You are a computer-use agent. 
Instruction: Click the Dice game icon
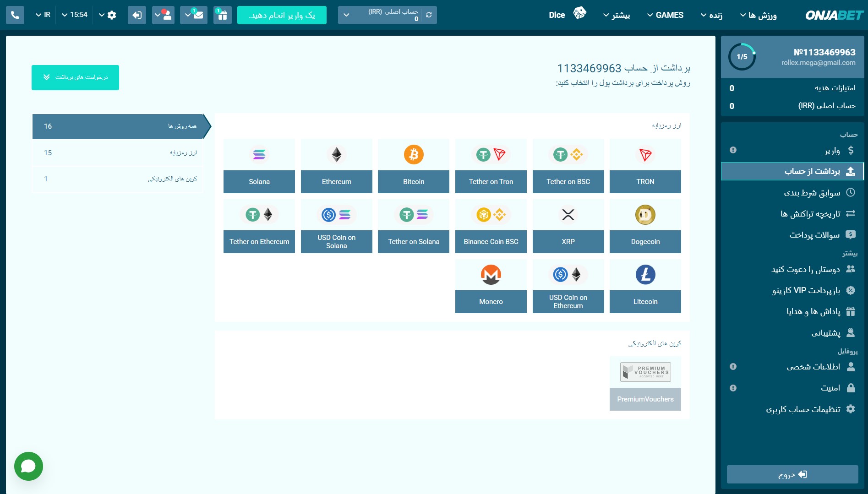pos(579,13)
